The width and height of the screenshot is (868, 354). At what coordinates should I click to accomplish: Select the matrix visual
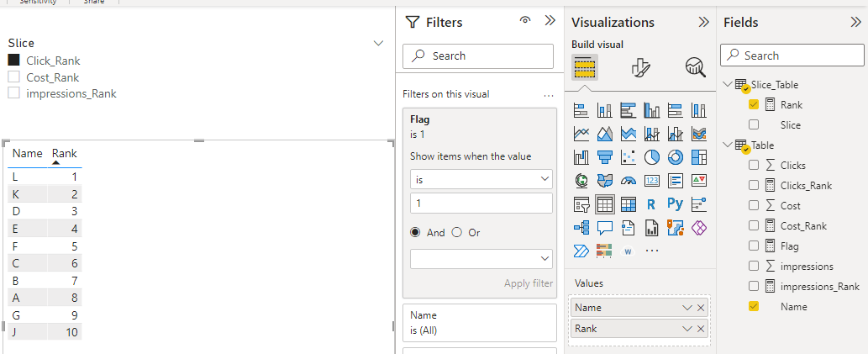629,204
